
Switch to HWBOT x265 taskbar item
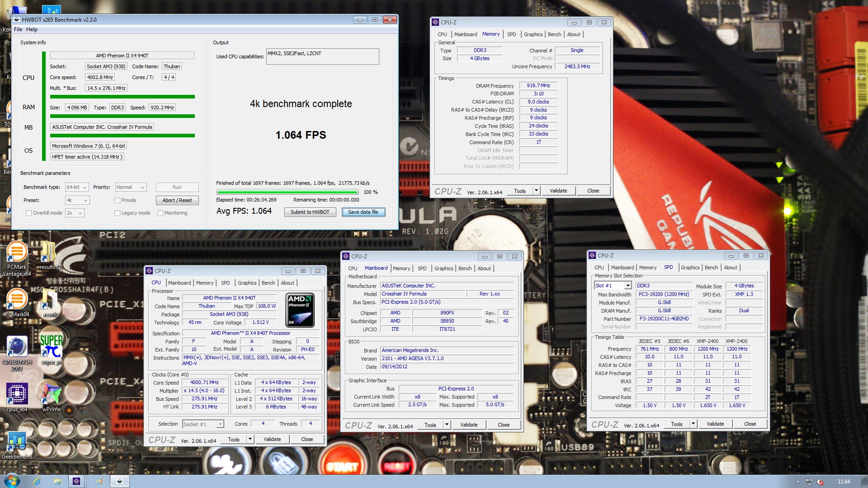click(x=119, y=481)
